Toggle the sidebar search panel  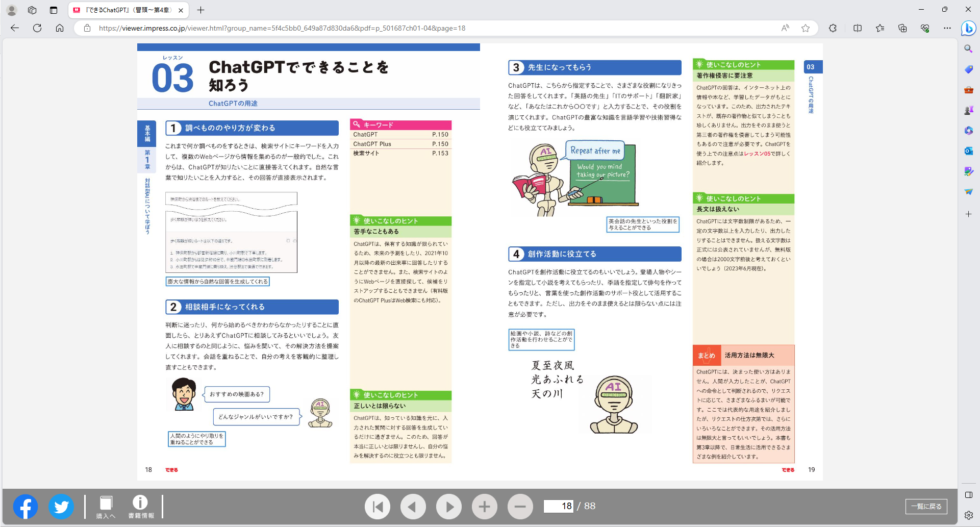click(969, 49)
